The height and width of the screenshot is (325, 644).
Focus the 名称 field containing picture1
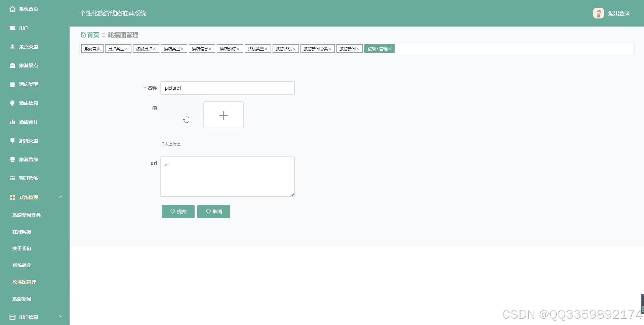[x=228, y=88]
